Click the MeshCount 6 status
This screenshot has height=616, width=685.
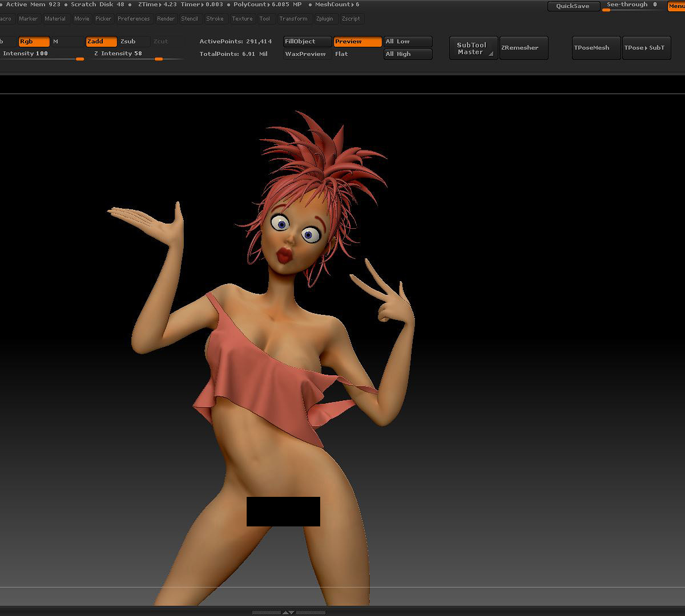click(x=337, y=5)
